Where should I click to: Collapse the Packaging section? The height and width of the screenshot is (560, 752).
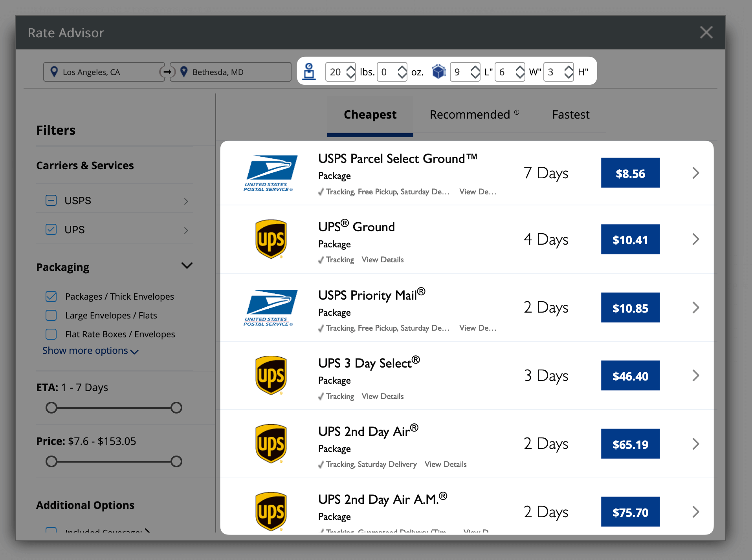pos(187,266)
